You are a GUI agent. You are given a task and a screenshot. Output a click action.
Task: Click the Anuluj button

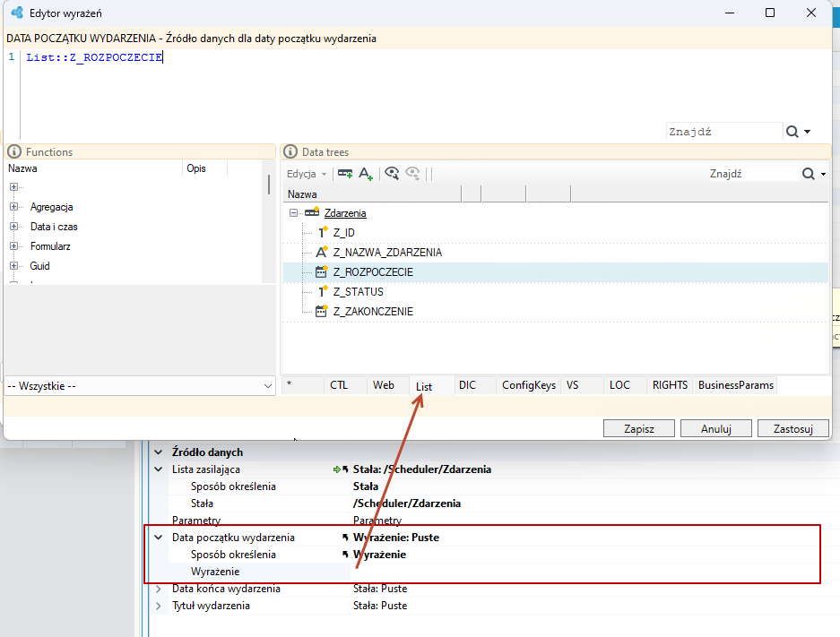pos(716,429)
